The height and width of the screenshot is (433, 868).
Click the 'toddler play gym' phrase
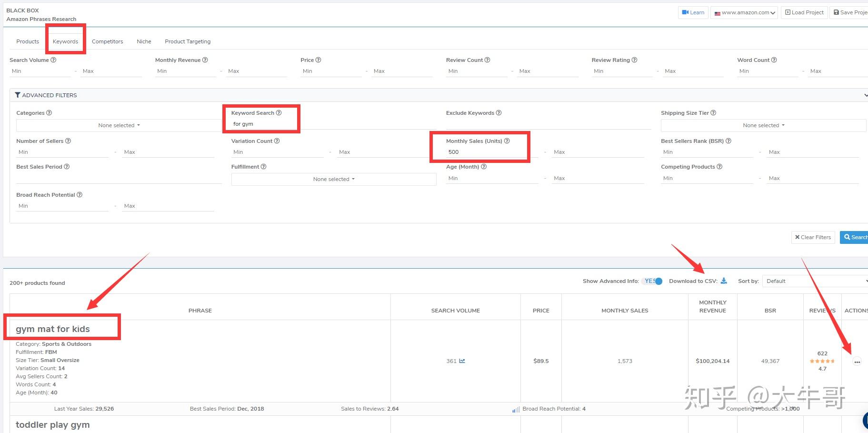(53, 425)
